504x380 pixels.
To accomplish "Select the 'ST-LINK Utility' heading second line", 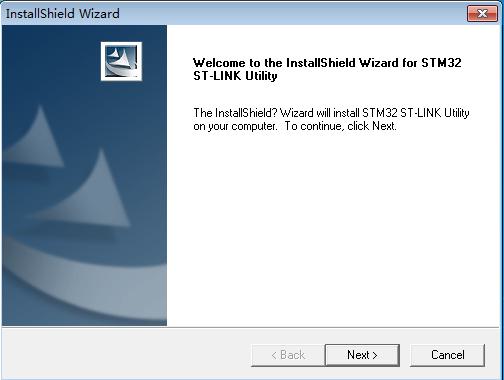I will (235, 76).
